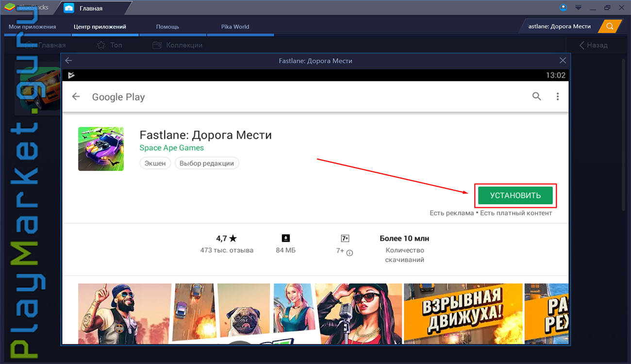Click back arrow in Fastlane dialog header

click(68, 61)
